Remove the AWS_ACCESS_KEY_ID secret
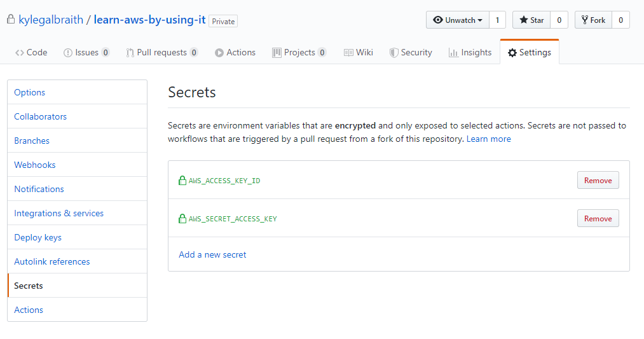644x339 pixels. [x=598, y=180]
